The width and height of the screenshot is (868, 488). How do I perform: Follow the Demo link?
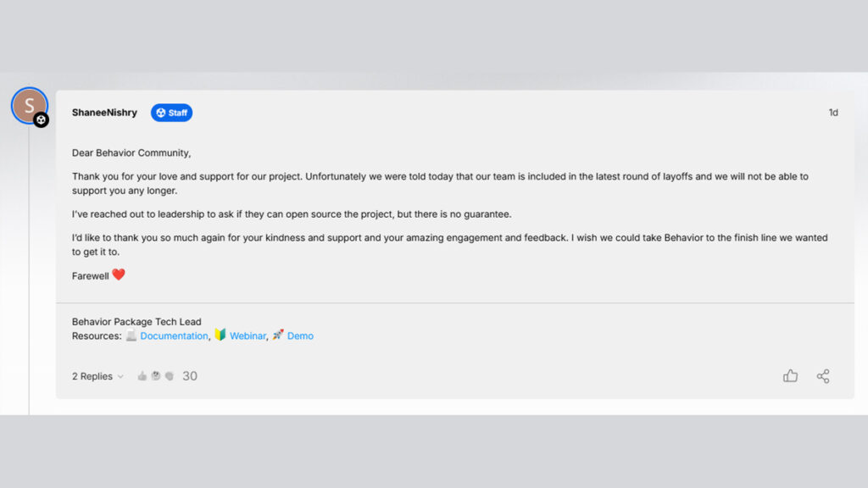pos(300,336)
